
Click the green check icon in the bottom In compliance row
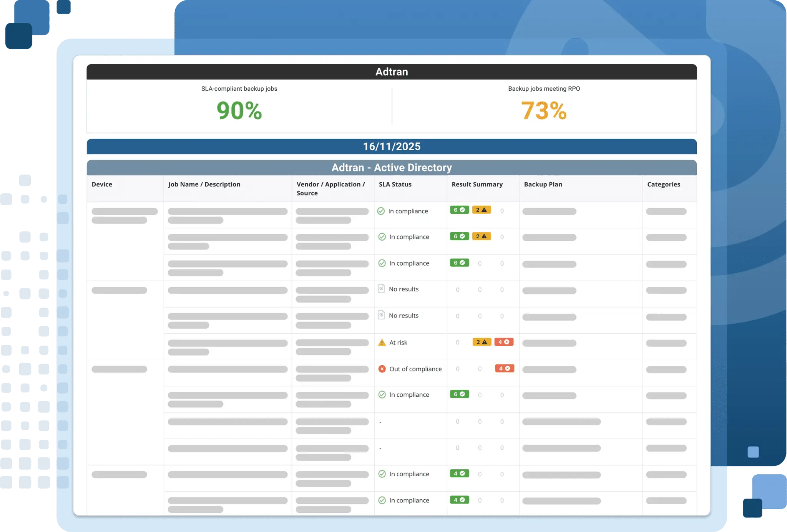(382, 500)
